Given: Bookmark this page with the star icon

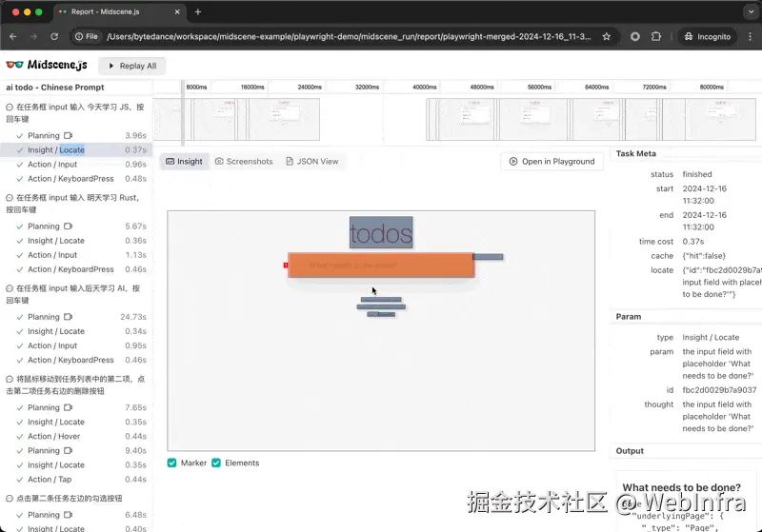Looking at the screenshot, I should [607, 36].
